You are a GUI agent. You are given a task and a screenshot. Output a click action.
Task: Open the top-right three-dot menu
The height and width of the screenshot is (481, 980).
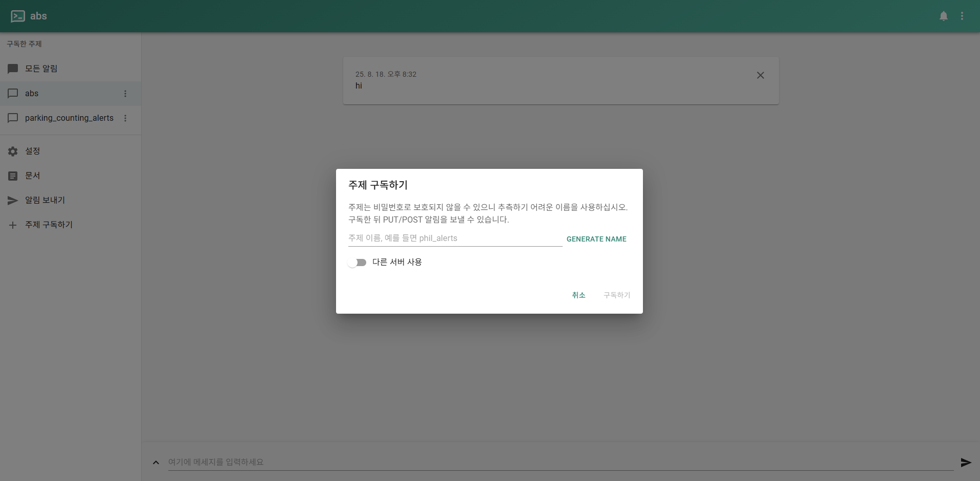click(x=962, y=16)
